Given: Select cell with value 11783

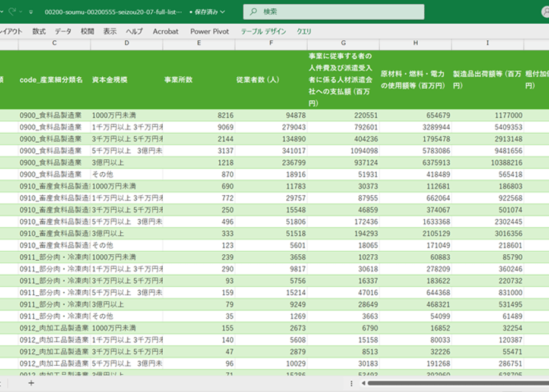Looking at the screenshot, I should click(x=271, y=186).
